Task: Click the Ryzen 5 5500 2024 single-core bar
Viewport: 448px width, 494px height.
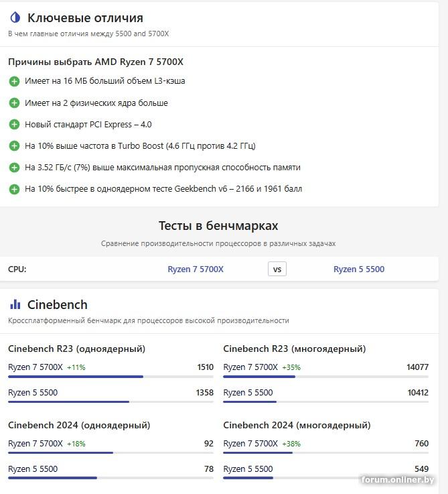Action: click(52, 478)
